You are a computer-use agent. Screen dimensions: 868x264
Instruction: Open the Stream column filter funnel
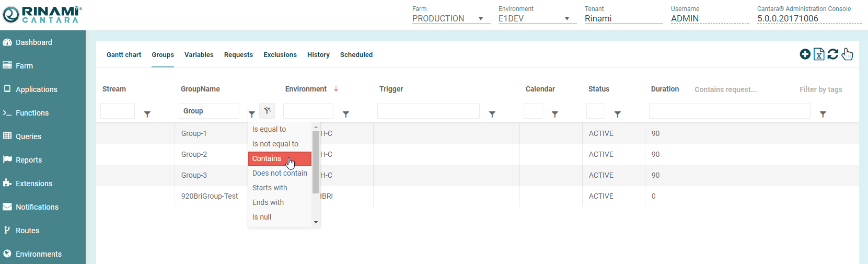pyautogui.click(x=147, y=114)
